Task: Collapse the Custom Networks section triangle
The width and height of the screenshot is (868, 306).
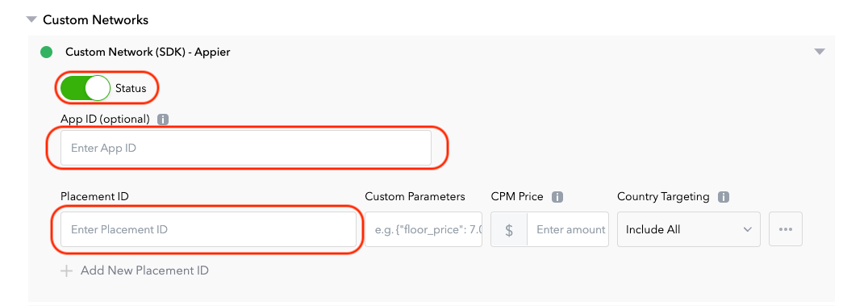Action: coord(31,20)
